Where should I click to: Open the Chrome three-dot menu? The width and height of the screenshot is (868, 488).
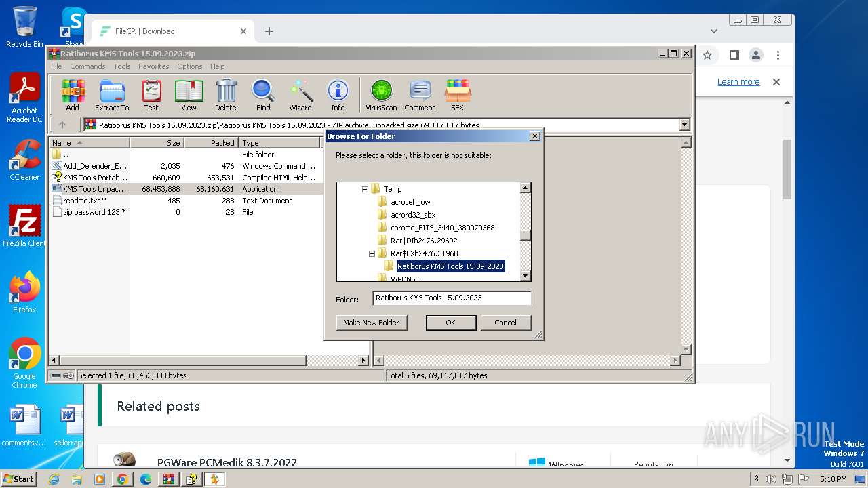click(x=778, y=55)
